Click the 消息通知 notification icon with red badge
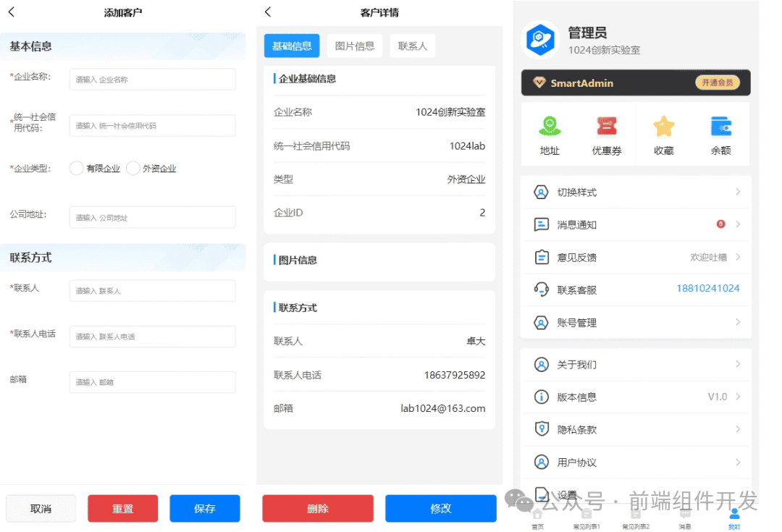 (540, 224)
